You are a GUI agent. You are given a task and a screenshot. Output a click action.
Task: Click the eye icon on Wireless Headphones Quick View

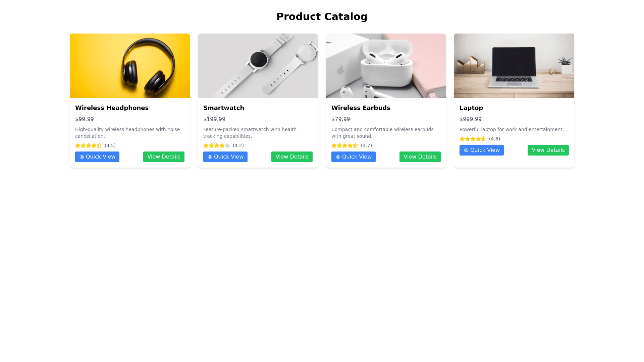click(x=82, y=157)
